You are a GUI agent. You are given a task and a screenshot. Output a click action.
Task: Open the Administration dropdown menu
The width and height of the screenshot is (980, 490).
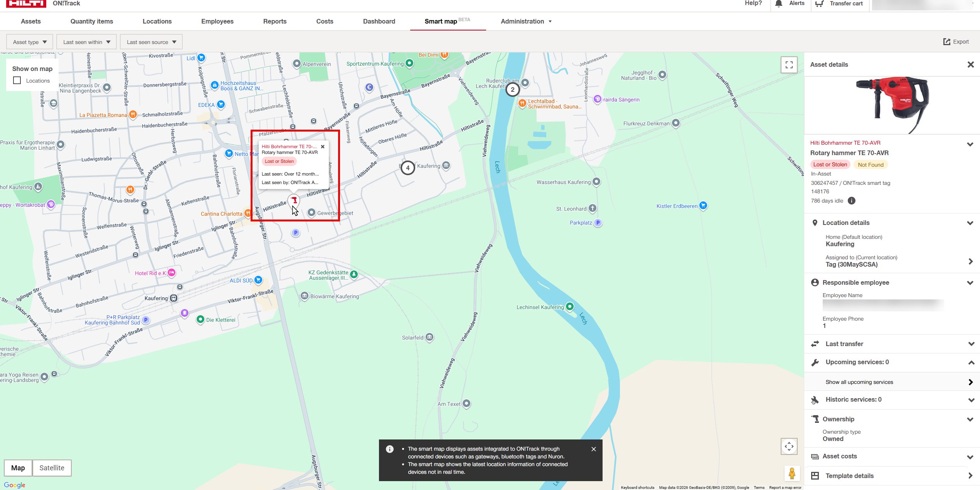526,21
